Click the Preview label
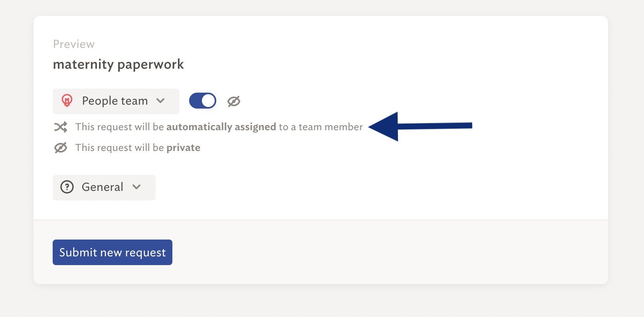This screenshot has width=644, height=317. (x=74, y=44)
